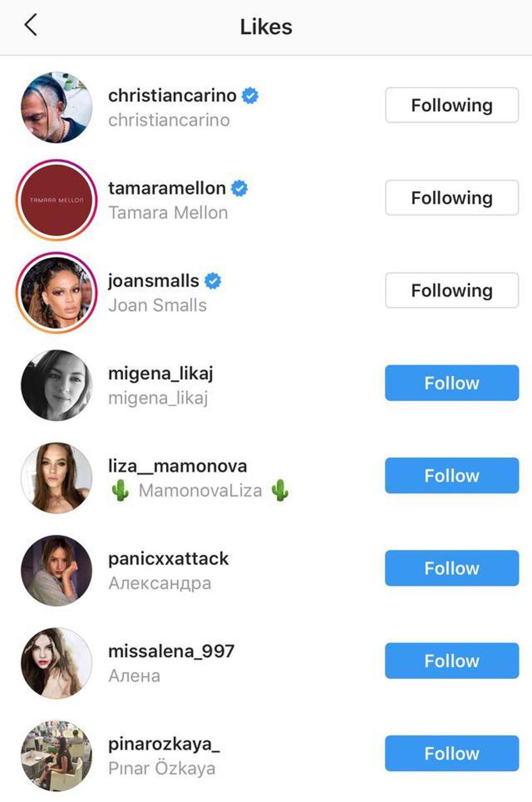Open christiancarino username link
532x802 pixels.
click(172, 95)
